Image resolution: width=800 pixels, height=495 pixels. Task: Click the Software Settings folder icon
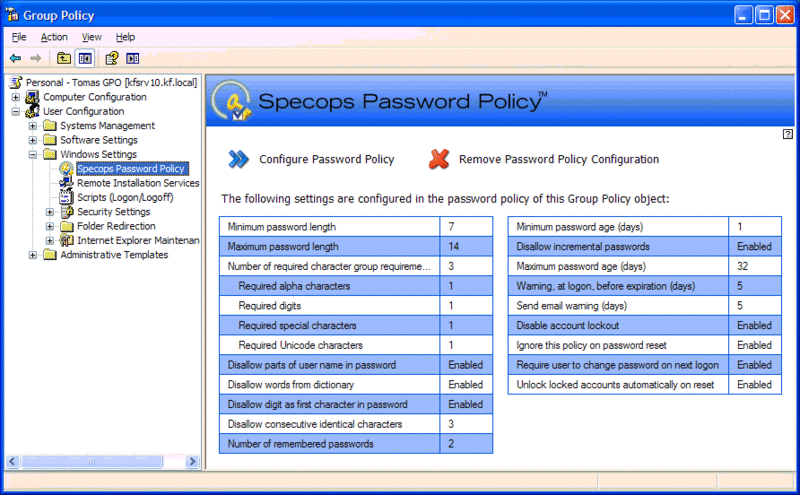[x=50, y=140]
